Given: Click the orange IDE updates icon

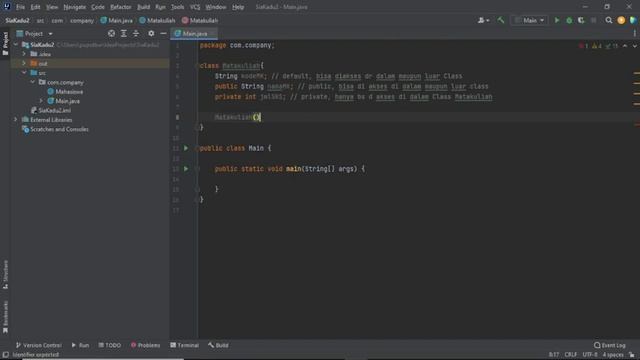Looking at the screenshot, I should (621, 20).
